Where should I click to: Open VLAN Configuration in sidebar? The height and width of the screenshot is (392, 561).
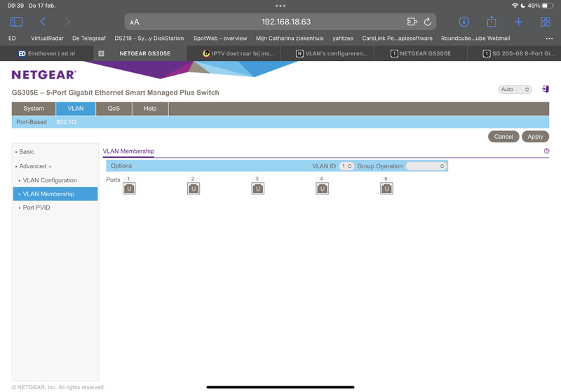coord(50,180)
